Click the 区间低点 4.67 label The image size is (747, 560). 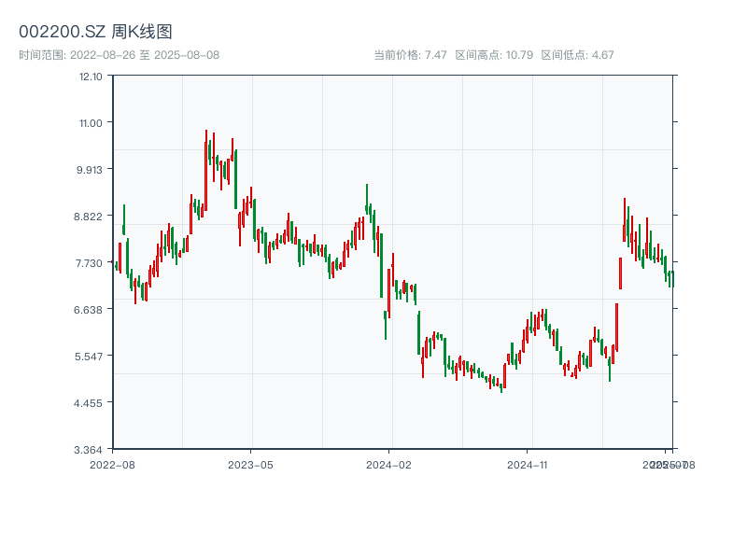pyautogui.click(x=577, y=55)
